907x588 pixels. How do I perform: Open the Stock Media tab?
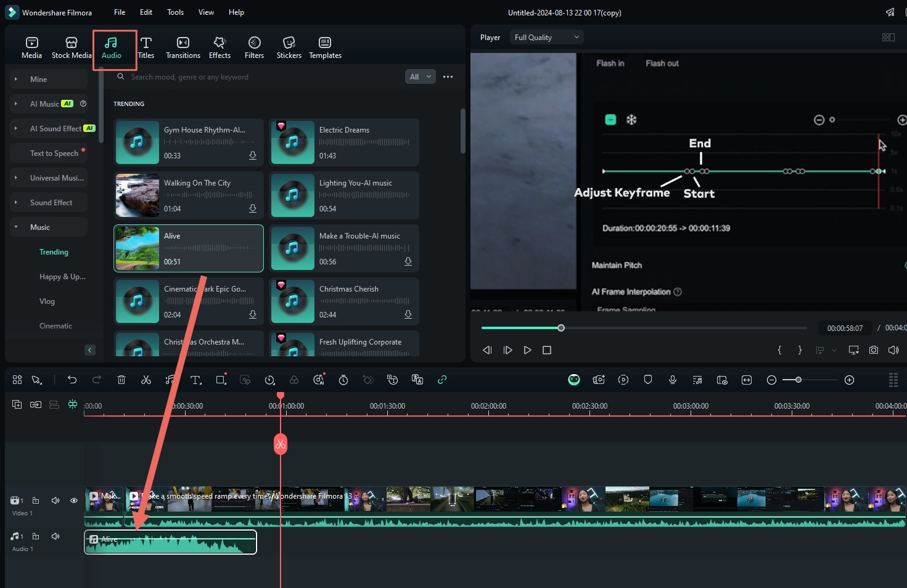[x=72, y=47]
